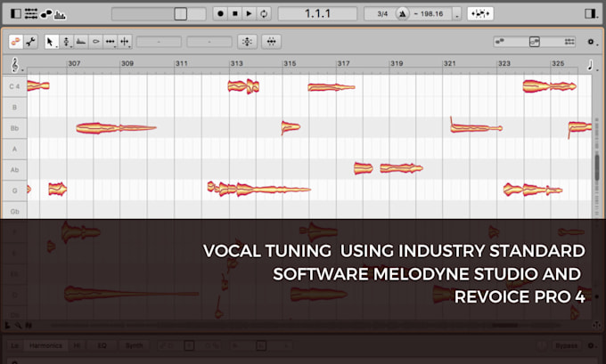Select the Note Separation tool
Viewport: 606px width, 364px height.
125,41
